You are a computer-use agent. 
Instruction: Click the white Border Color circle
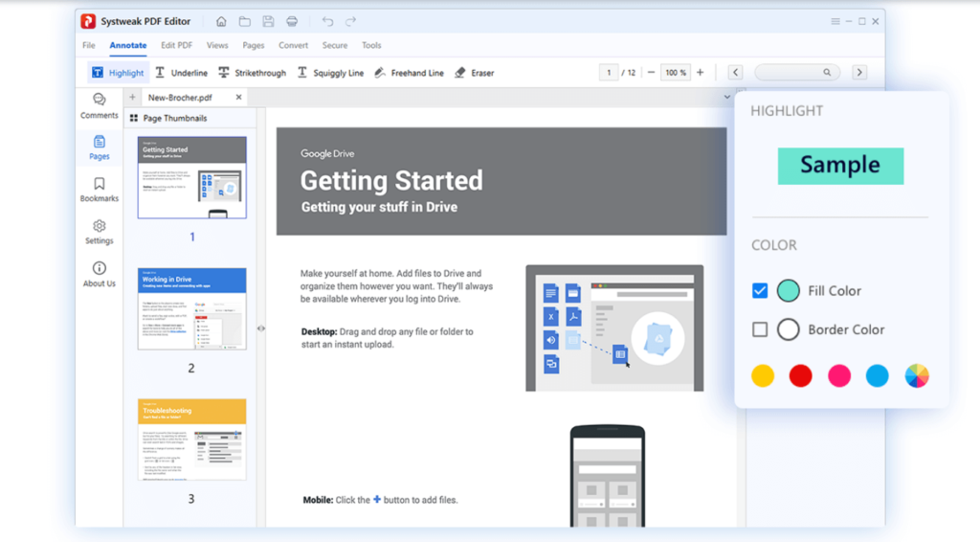pos(789,329)
